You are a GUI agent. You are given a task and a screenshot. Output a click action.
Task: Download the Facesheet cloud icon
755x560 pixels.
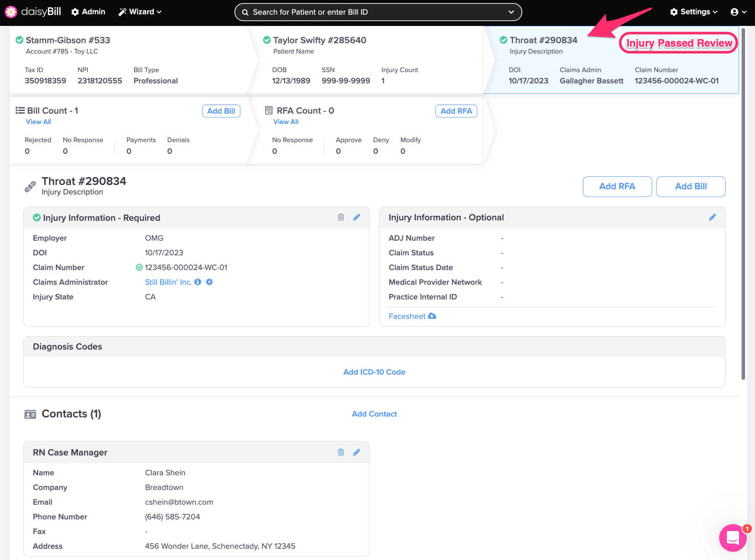coord(432,316)
